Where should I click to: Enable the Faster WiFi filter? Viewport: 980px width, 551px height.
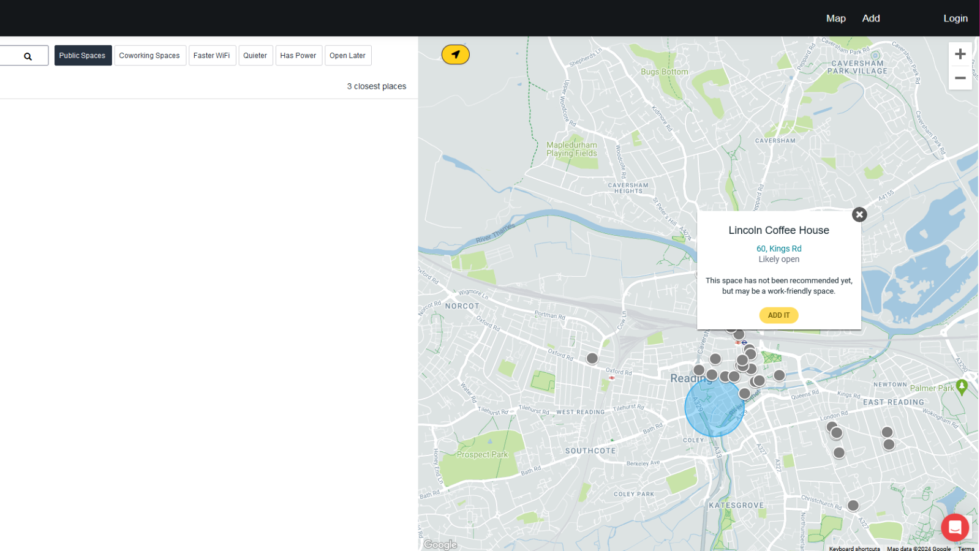click(212, 56)
